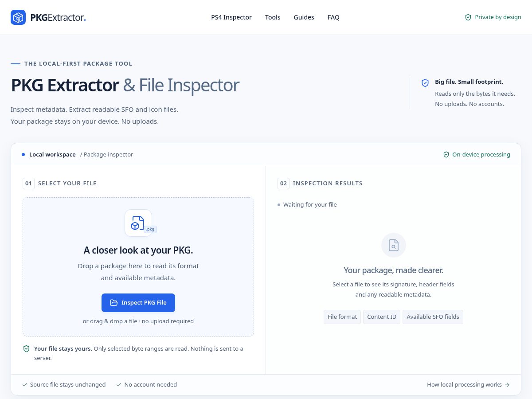Click the PKGExtractor cube logo icon
The height and width of the screenshot is (399, 532).
tap(18, 17)
